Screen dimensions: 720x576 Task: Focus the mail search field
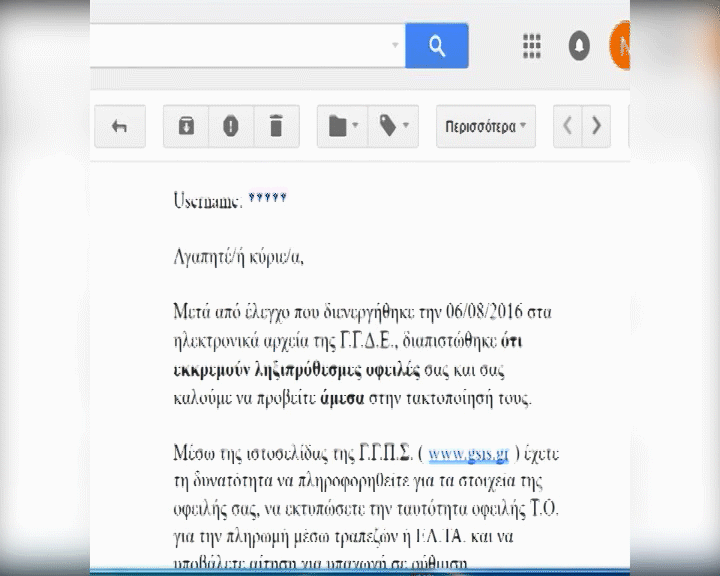[240, 46]
